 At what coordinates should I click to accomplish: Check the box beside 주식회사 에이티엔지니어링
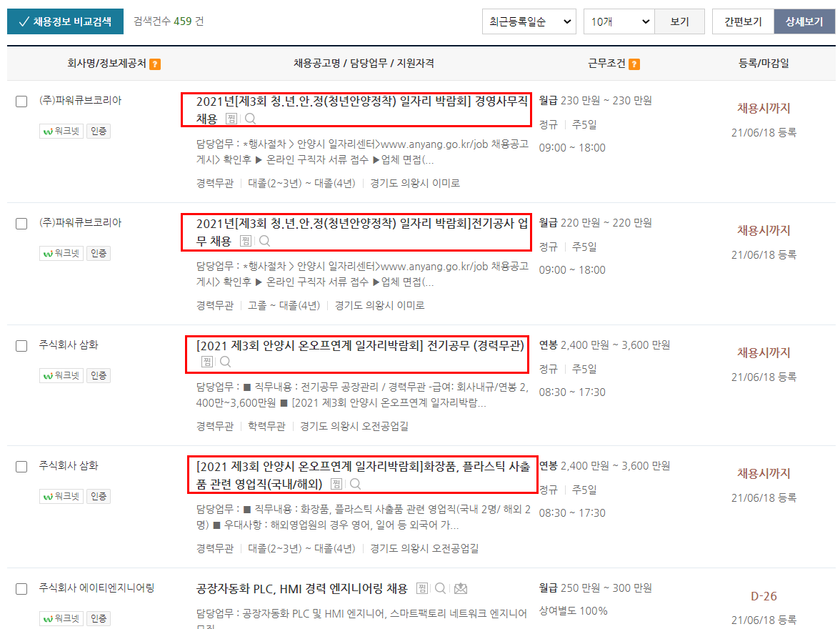[21, 589]
